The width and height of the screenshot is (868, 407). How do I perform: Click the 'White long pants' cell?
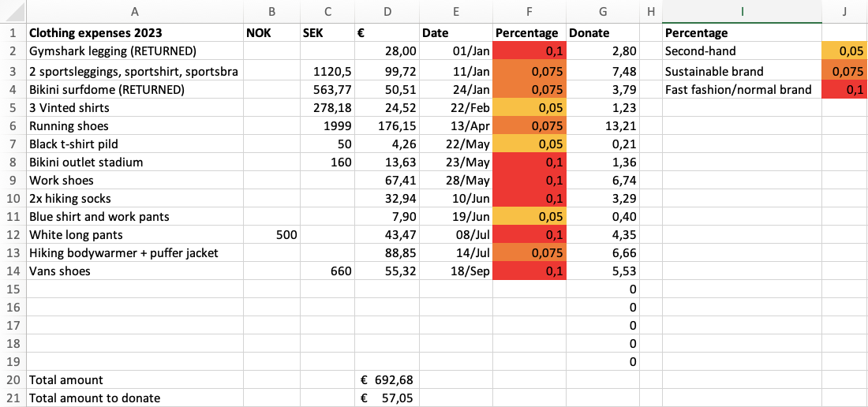tap(134, 235)
